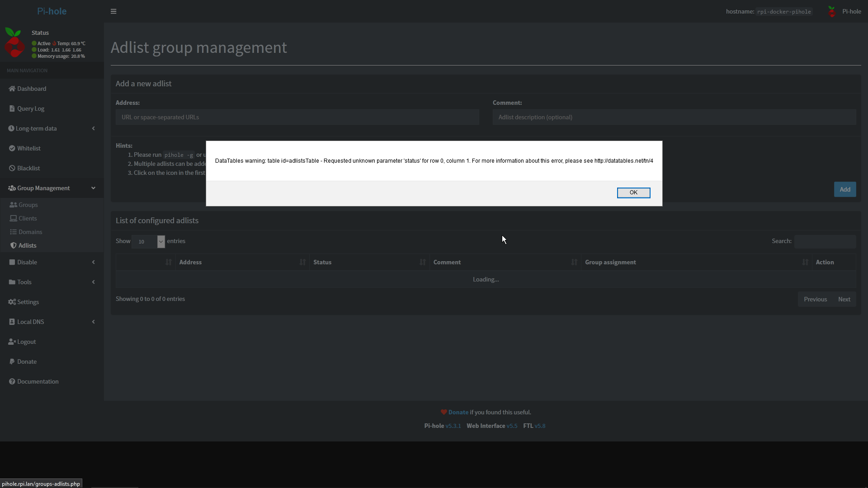868x488 pixels.
Task: Open the Blacklist page
Action: (x=28, y=168)
